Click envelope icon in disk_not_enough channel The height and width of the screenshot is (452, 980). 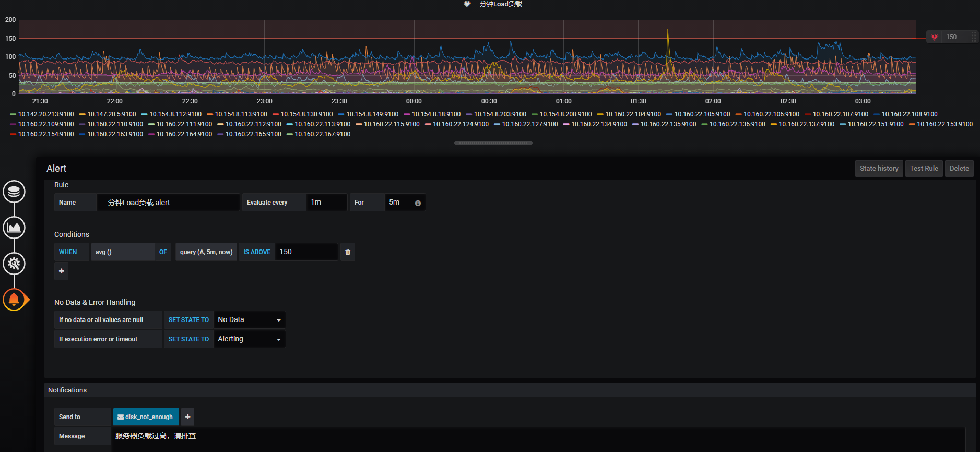tap(121, 417)
